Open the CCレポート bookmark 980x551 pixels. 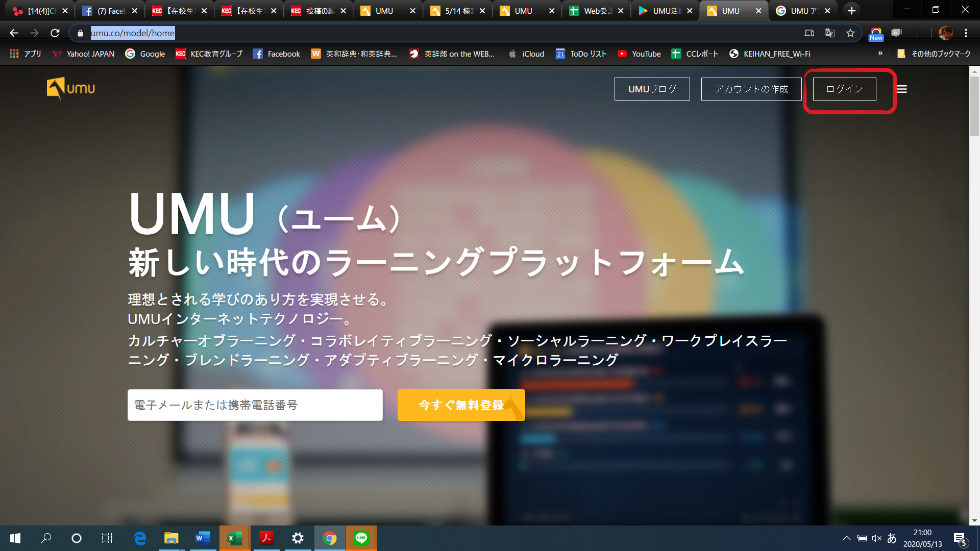(x=694, y=54)
